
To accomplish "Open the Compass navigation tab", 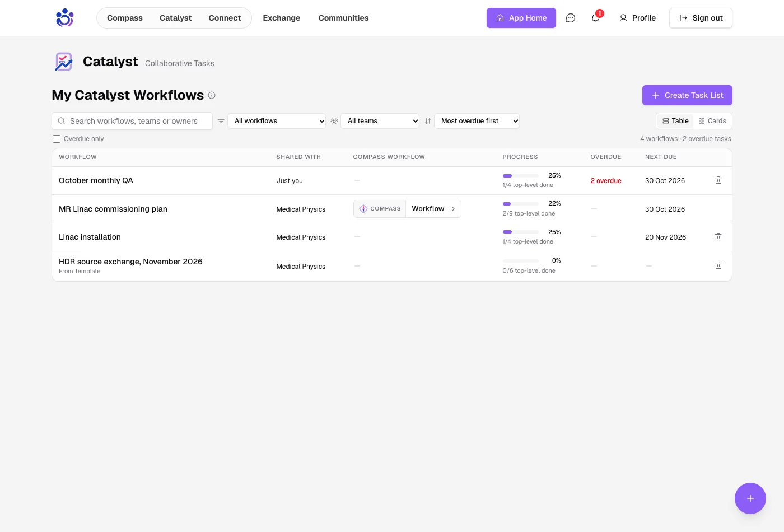I will point(125,18).
